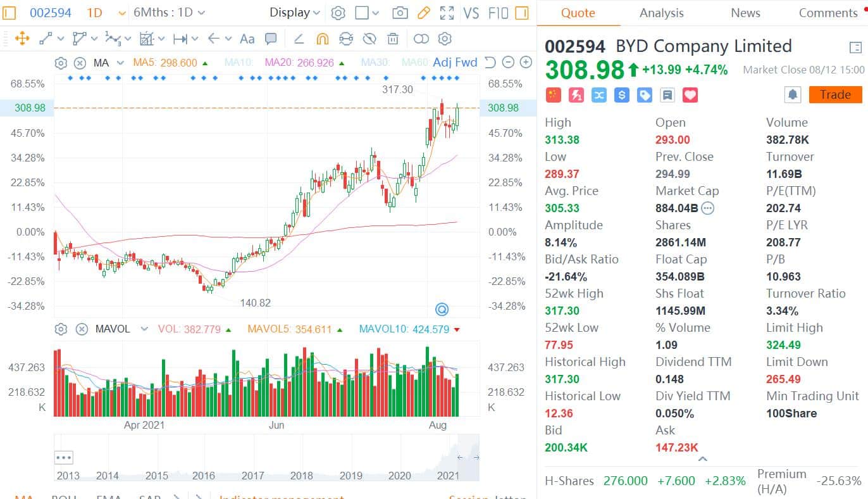Viewport: 868px width, 499px height.
Task: Open the chart screenshot camera tool
Action: (400, 13)
